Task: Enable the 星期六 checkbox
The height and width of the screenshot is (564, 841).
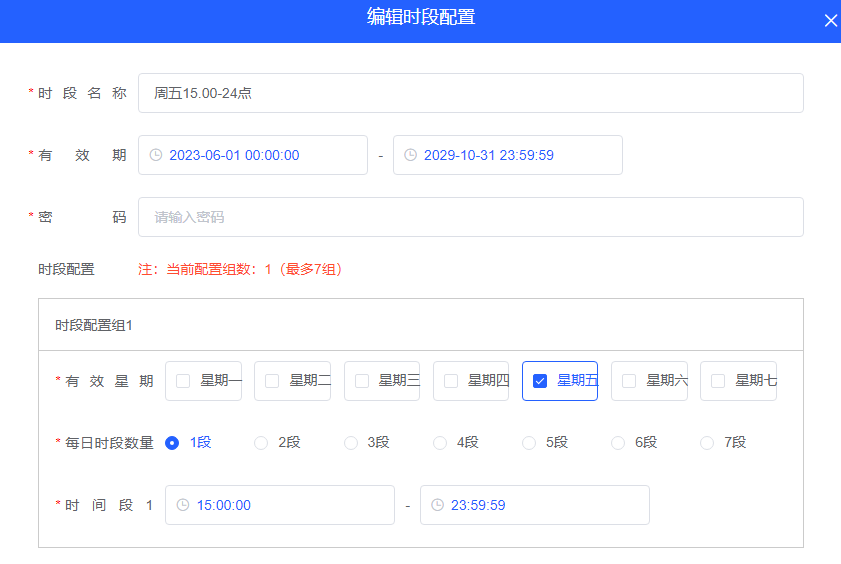Action: point(629,381)
